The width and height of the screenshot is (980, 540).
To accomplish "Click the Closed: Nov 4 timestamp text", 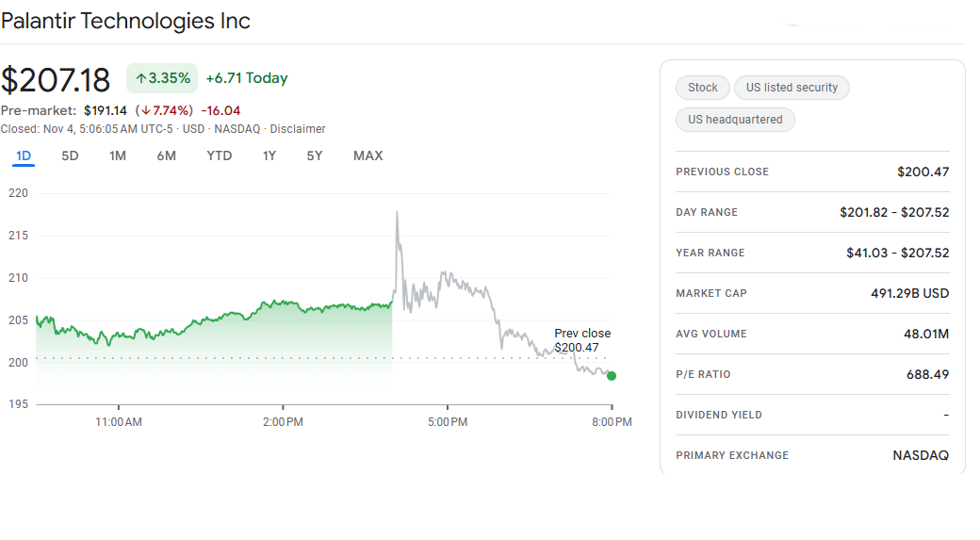I will click(87, 129).
